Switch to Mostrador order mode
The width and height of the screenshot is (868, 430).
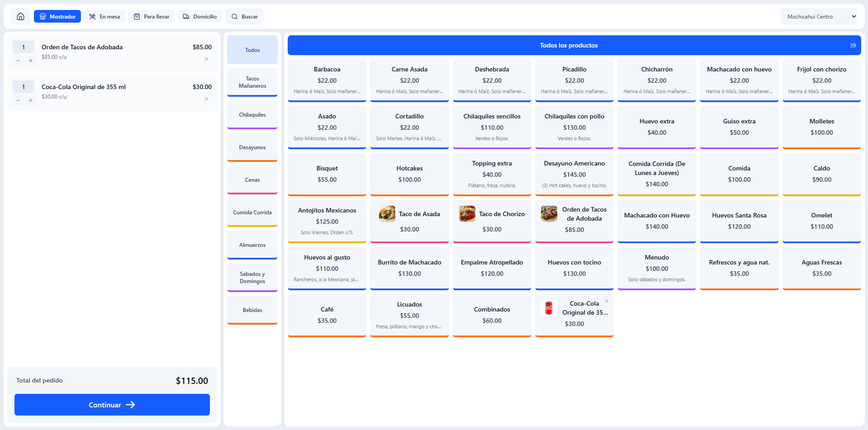click(57, 16)
